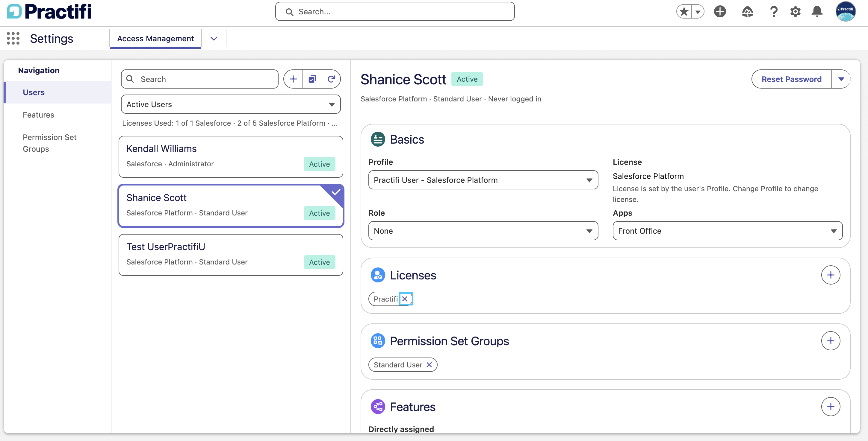Click the Practifi license pill label
The width and height of the screenshot is (868, 441).
click(x=385, y=299)
